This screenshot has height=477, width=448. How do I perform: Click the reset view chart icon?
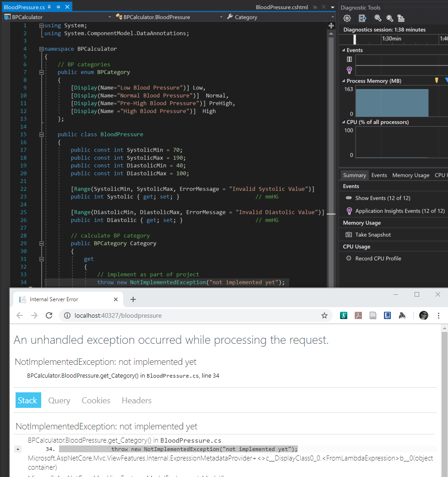(x=401, y=18)
